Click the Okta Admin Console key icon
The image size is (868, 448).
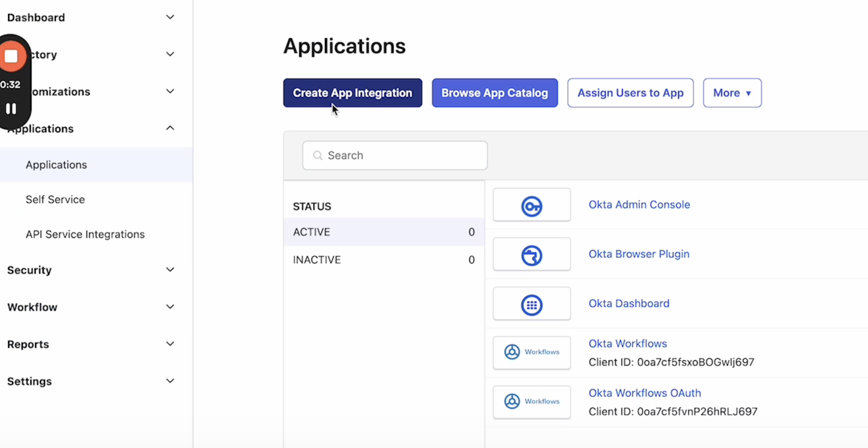point(532,206)
